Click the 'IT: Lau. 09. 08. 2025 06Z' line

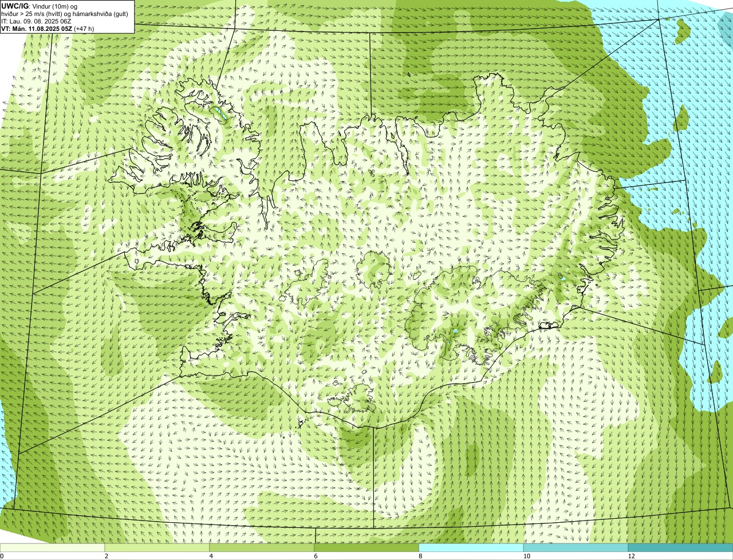pos(36,21)
